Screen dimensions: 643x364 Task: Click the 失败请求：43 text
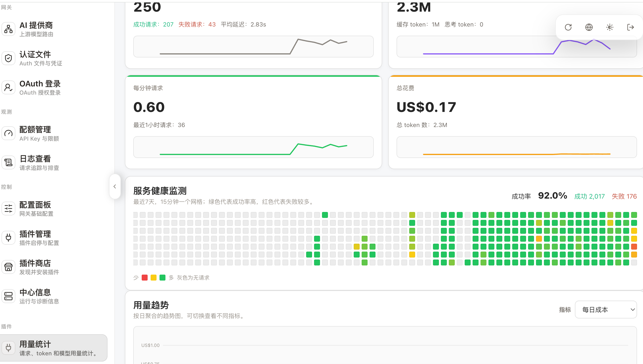[x=197, y=24]
